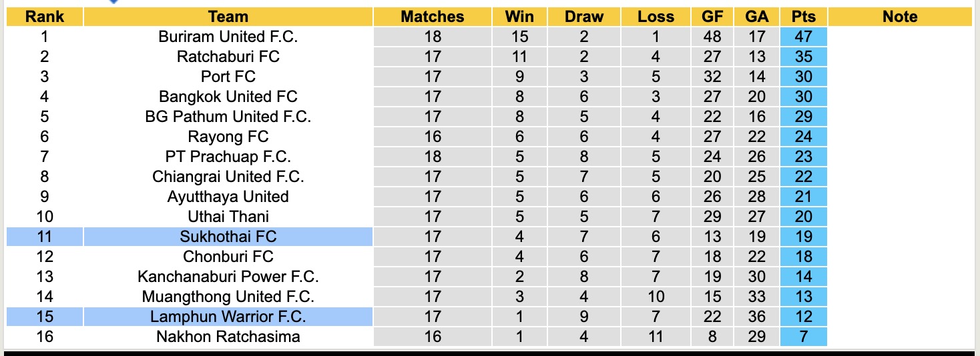Click Chonburi FC team name
Viewport: 980px width, 356px height.
point(228,257)
